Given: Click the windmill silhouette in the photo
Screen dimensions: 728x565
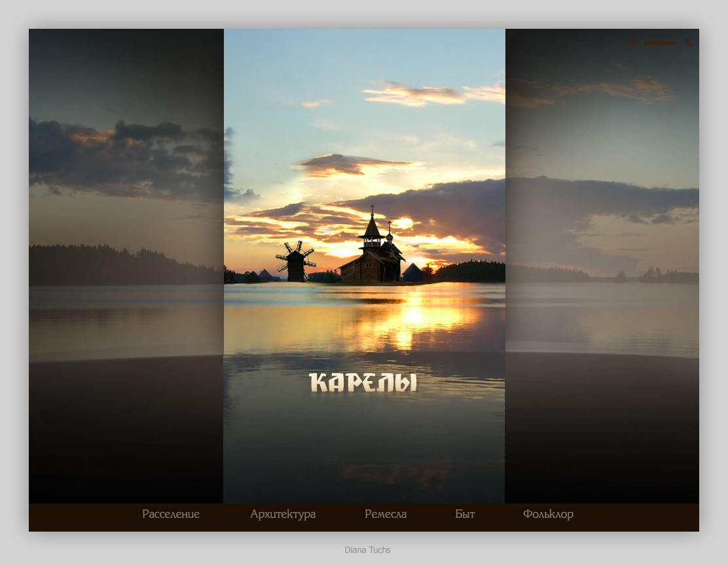Looking at the screenshot, I should point(295,262).
